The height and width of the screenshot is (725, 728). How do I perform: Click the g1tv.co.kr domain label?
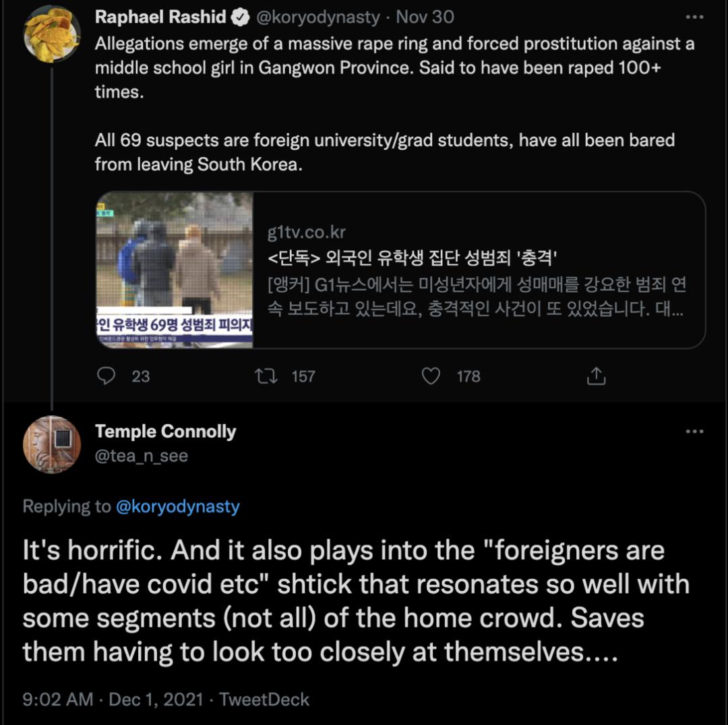pyautogui.click(x=306, y=233)
